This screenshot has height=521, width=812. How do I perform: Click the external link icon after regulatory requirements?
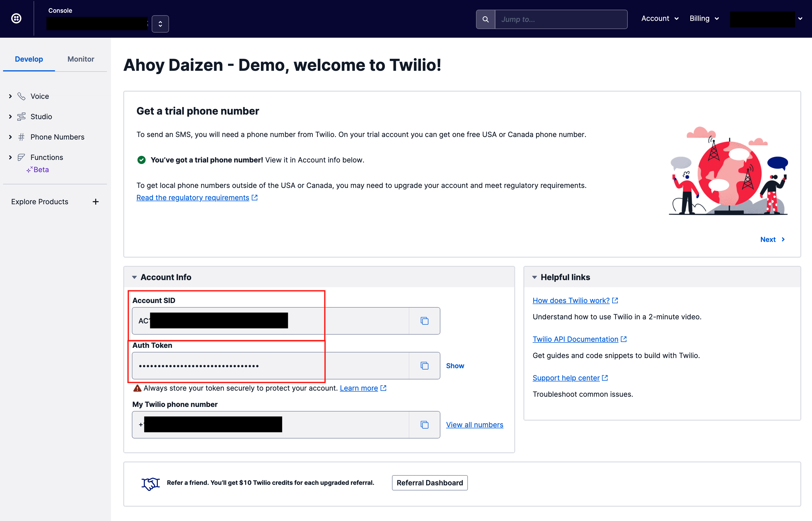point(255,198)
